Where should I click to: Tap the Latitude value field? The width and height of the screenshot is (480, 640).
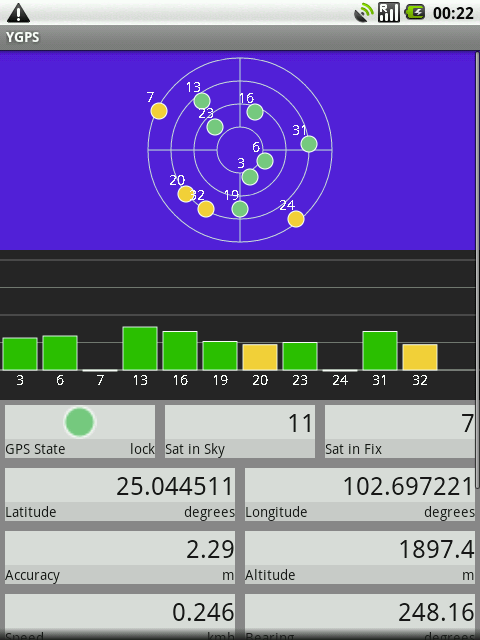point(120,494)
